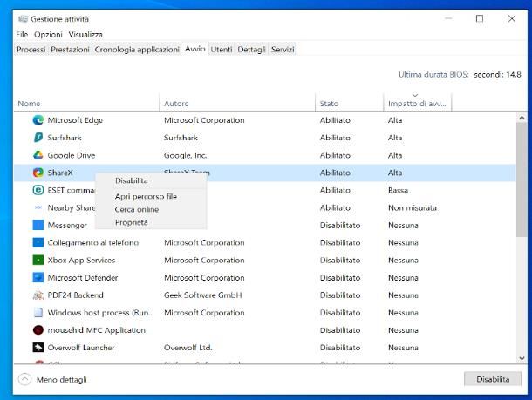Viewport: 532px width, 400px height.
Task: Select the mousehid MFC Application row name
Action: click(96, 330)
